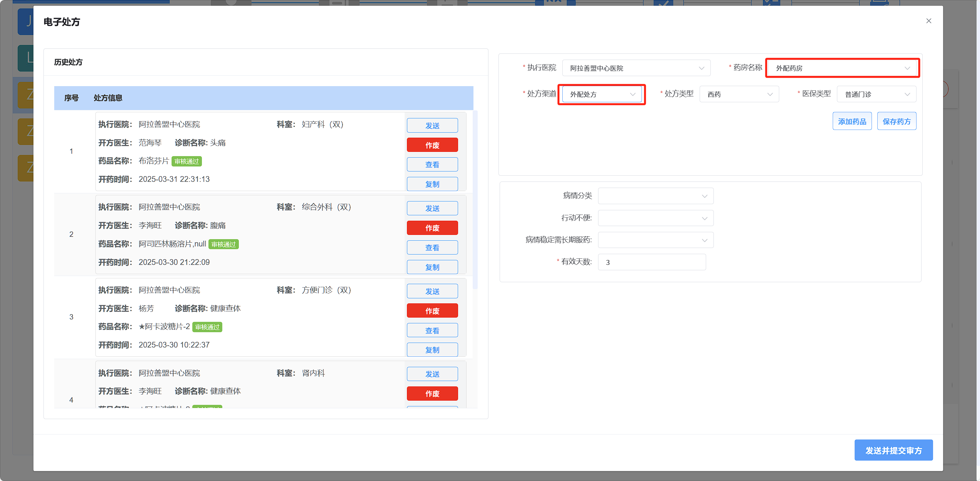Click the 有效天数 input field

(x=652, y=263)
